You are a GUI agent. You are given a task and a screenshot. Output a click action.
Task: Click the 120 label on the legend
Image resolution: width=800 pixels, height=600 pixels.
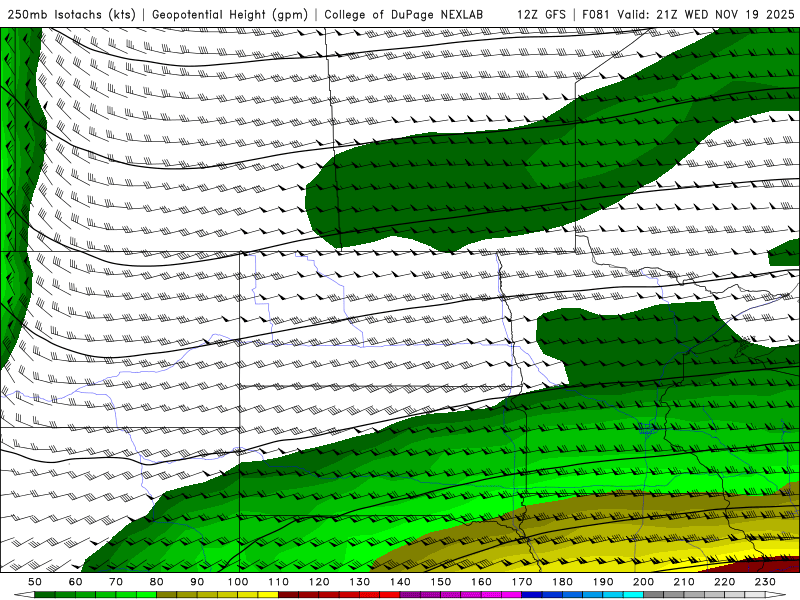(319, 582)
